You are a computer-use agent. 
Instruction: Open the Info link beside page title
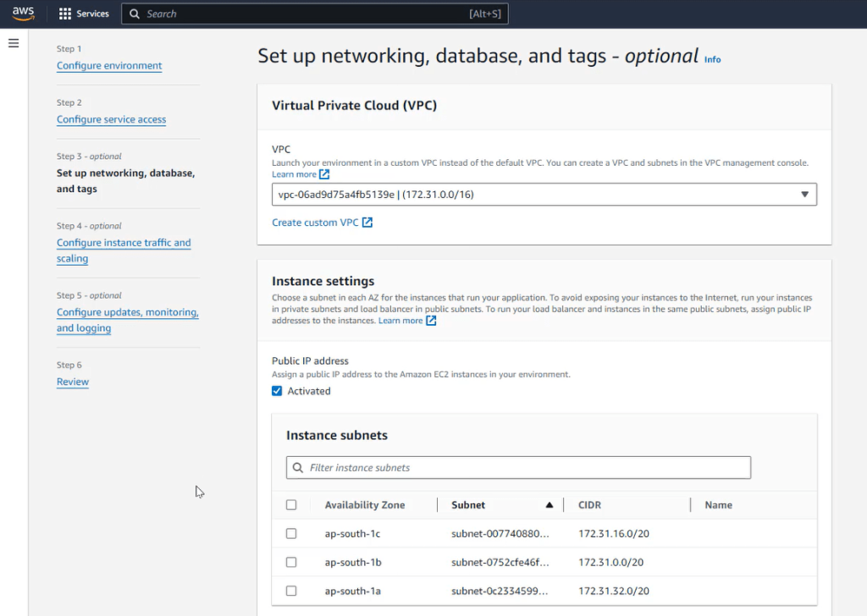[713, 59]
